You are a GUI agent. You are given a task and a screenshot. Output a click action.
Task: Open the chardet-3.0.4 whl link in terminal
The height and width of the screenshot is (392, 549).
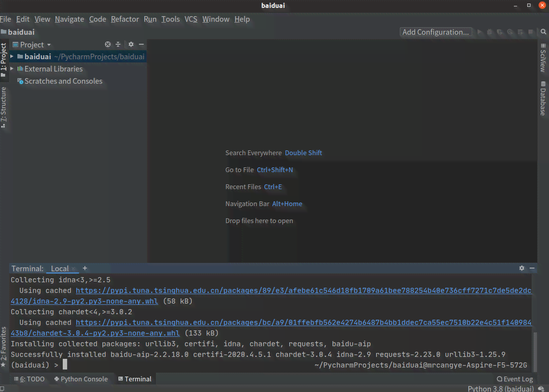[95, 333]
